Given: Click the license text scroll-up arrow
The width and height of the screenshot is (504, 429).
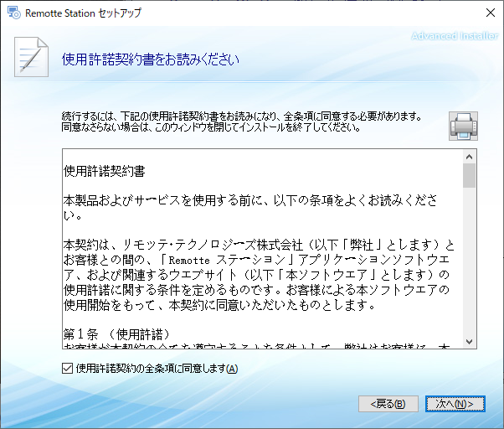Looking at the screenshot, I should pos(470,157).
